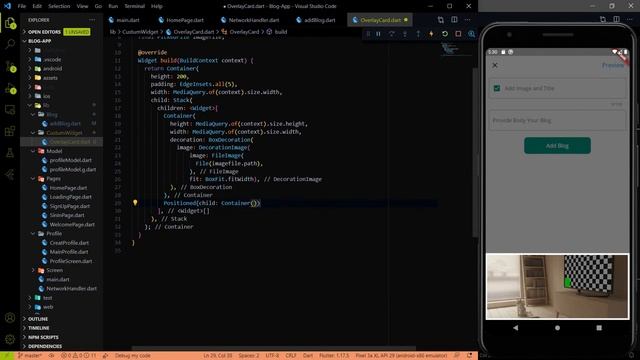Expand the android folder
Viewport: 640px width, 360px height.
pos(53,69)
